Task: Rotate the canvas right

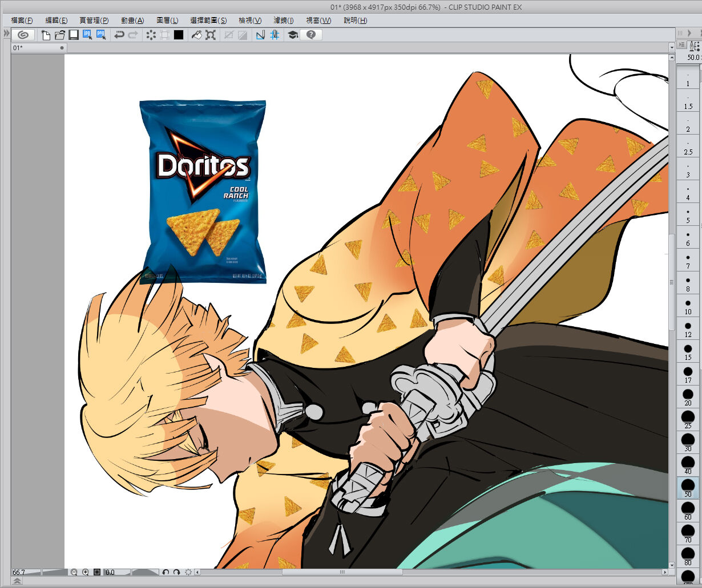Action: (x=176, y=572)
